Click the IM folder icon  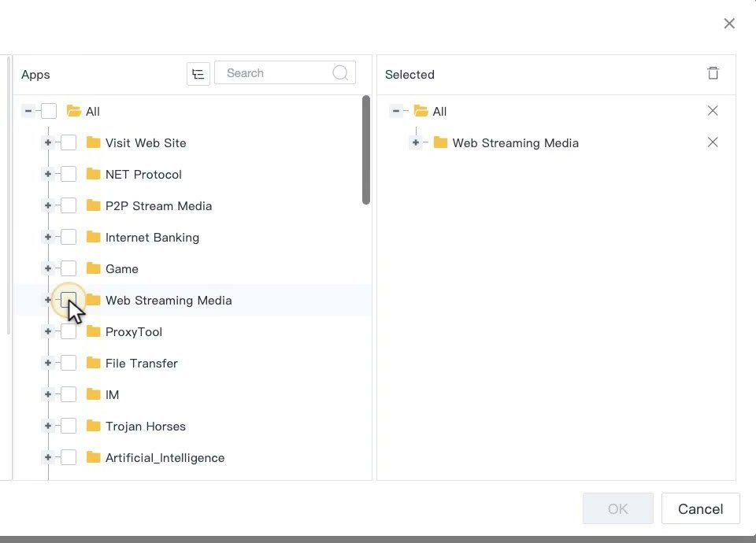(x=93, y=394)
